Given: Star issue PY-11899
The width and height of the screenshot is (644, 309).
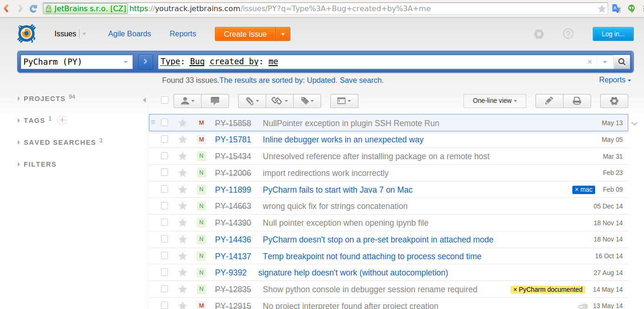Looking at the screenshot, I should point(182,189).
